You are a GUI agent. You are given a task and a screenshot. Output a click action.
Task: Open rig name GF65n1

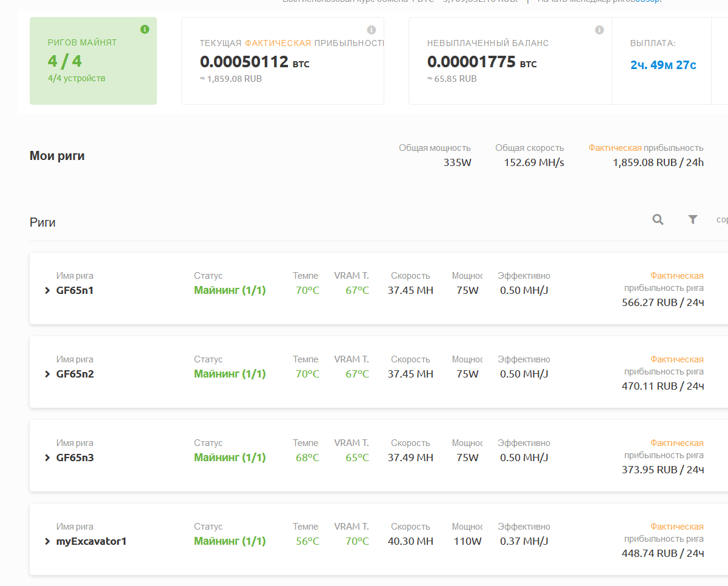(x=75, y=290)
